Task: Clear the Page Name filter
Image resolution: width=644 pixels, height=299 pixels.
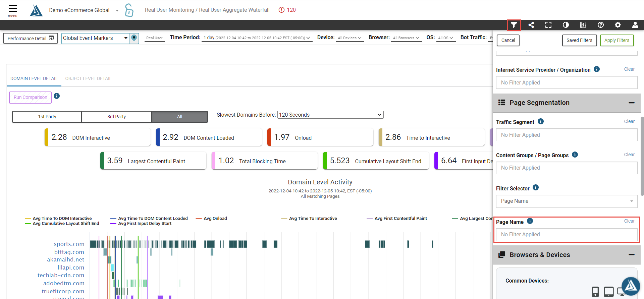Action: click(x=629, y=221)
